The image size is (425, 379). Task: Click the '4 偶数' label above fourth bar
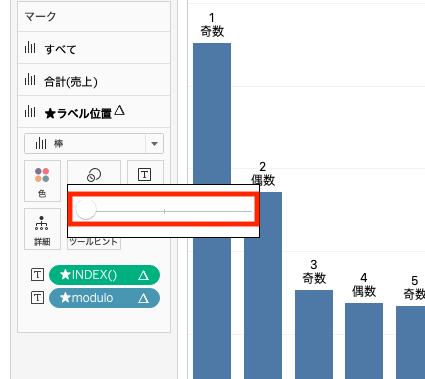pos(364,285)
